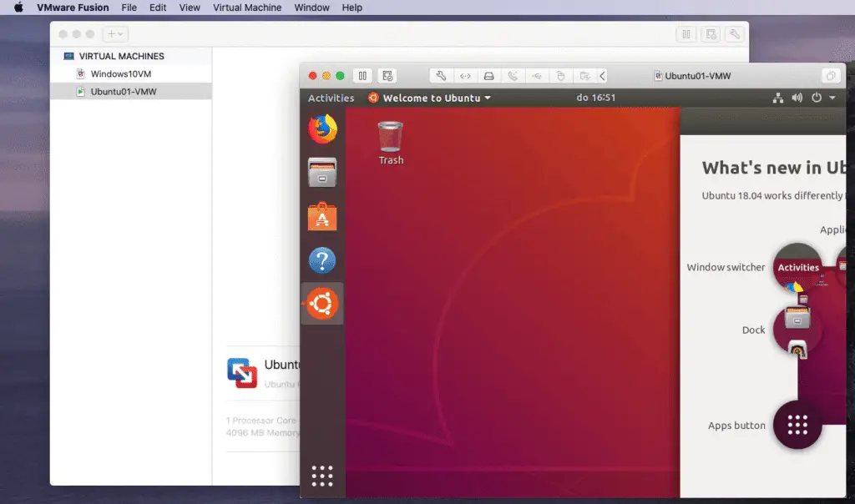This screenshot has height=504, width=855.
Task: Click the "Window switcher" label
Action: click(x=726, y=268)
